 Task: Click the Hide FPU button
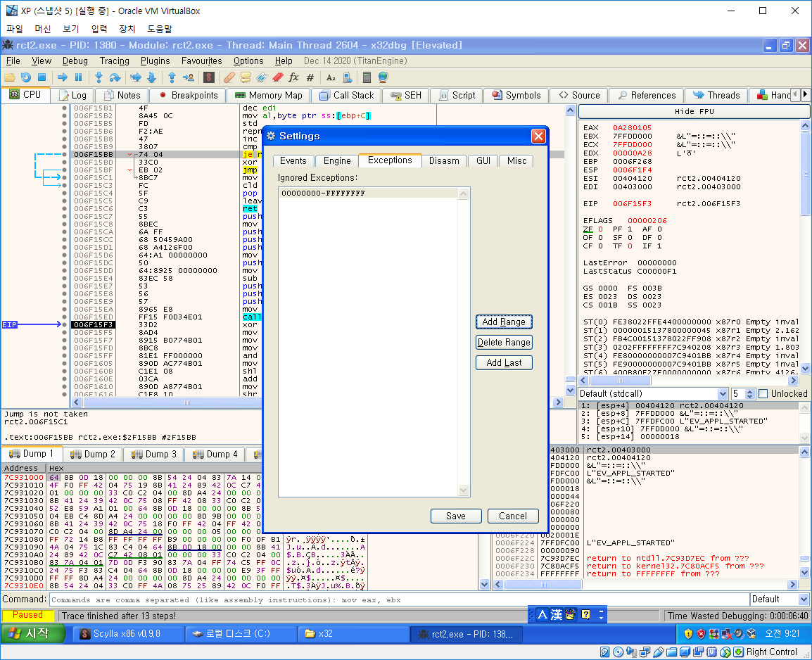[694, 111]
